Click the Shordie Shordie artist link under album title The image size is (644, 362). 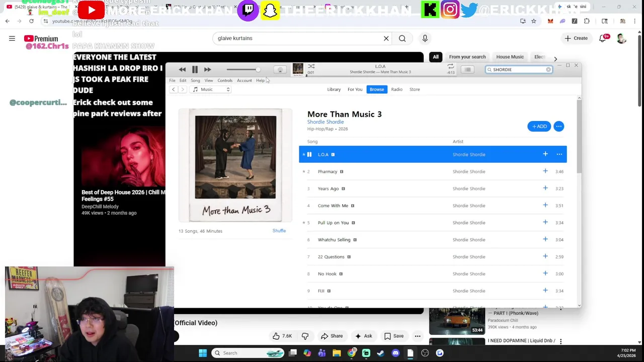tap(326, 122)
